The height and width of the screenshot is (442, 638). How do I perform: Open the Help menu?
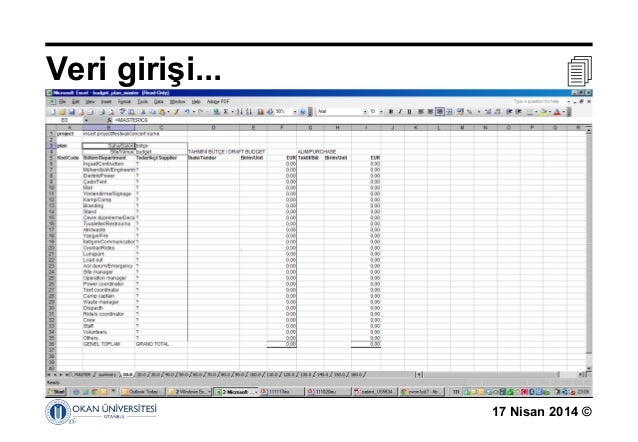(196, 101)
